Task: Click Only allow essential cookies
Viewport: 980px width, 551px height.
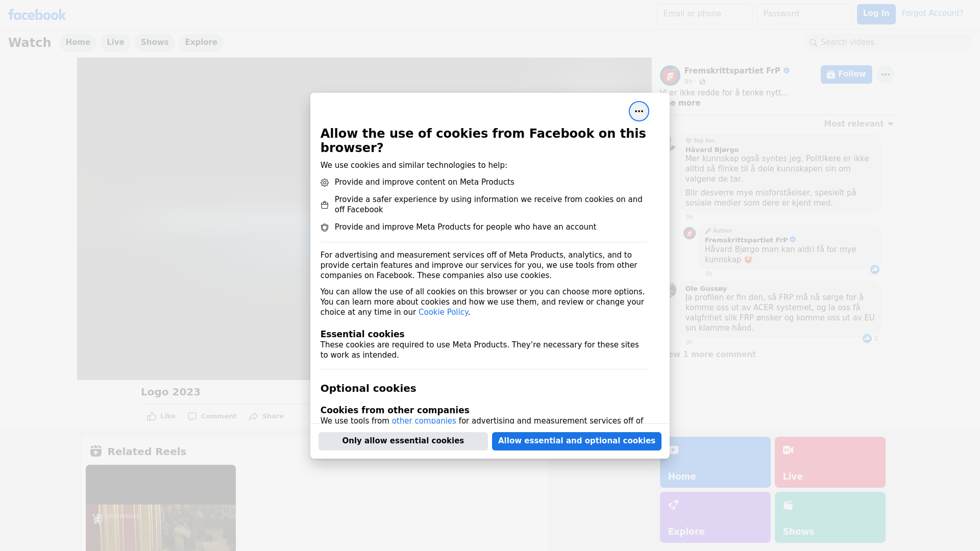Action: coord(403,441)
